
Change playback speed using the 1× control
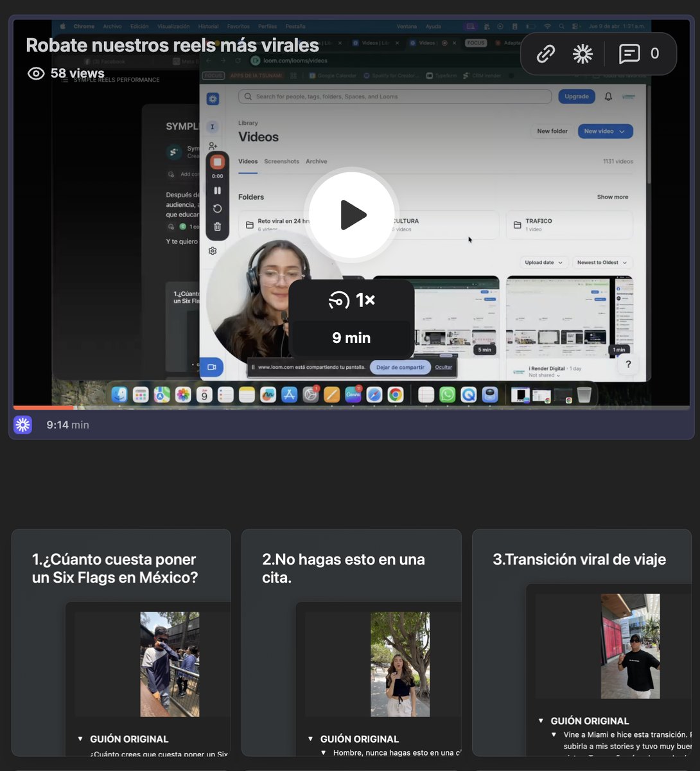click(x=351, y=300)
